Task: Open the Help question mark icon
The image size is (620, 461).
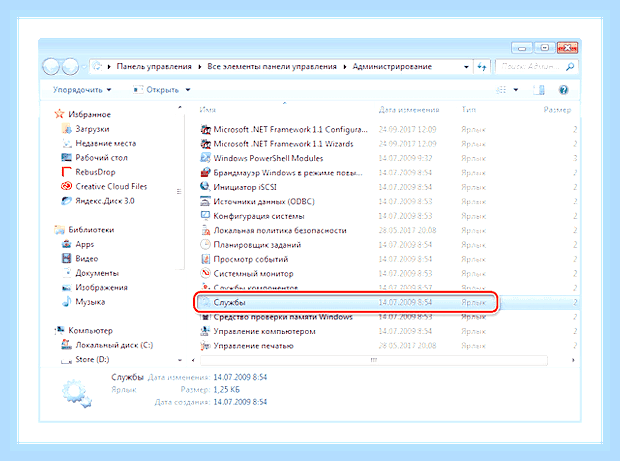Action: [563, 90]
